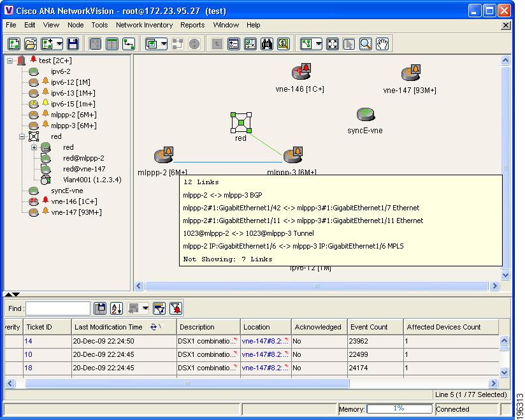Click the Memory usage progress bar
This screenshot has width=525, height=420.
point(399,409)
